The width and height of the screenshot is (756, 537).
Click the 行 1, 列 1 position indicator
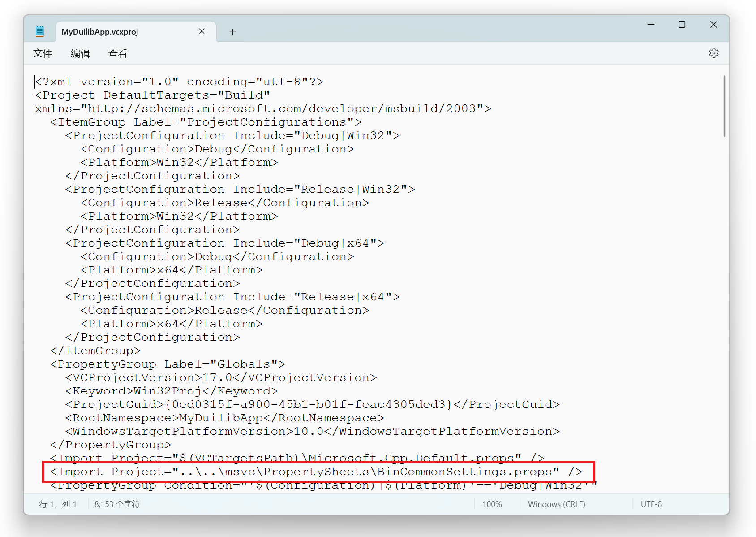(58, 504)
